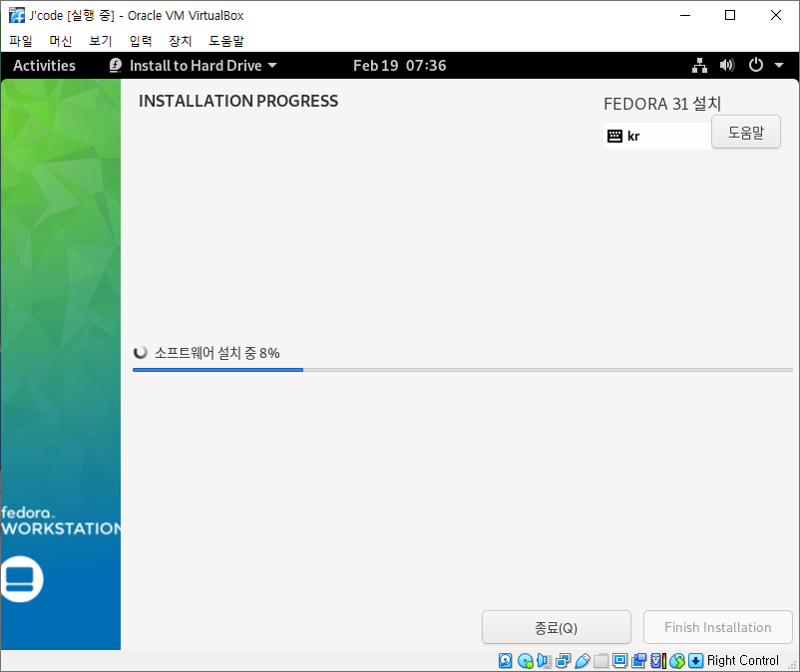Viewport: 800px width, 672px height.
Task: Click the shared folders icon in VirtualBox status bar
Action: [x=601, y=661]
